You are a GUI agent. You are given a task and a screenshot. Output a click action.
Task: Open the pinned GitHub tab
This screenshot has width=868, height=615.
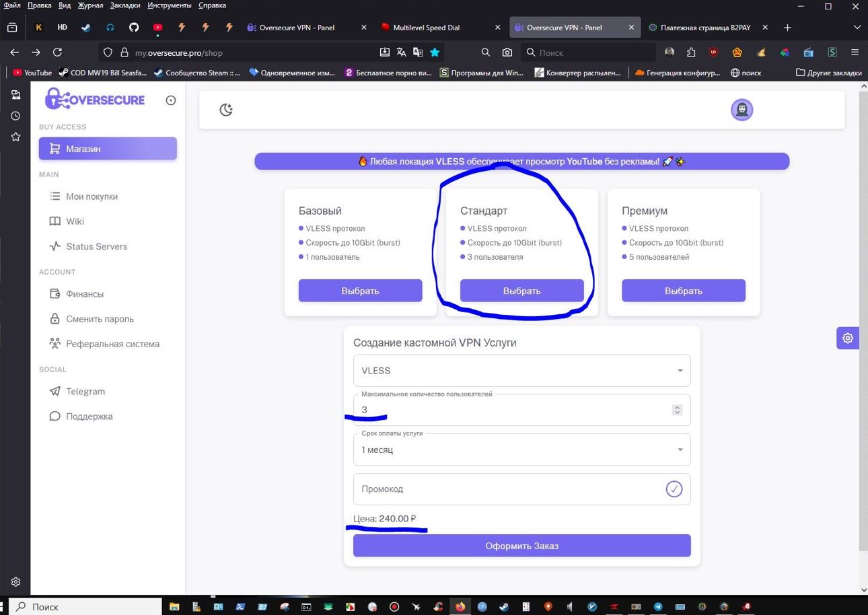(134, 28)
